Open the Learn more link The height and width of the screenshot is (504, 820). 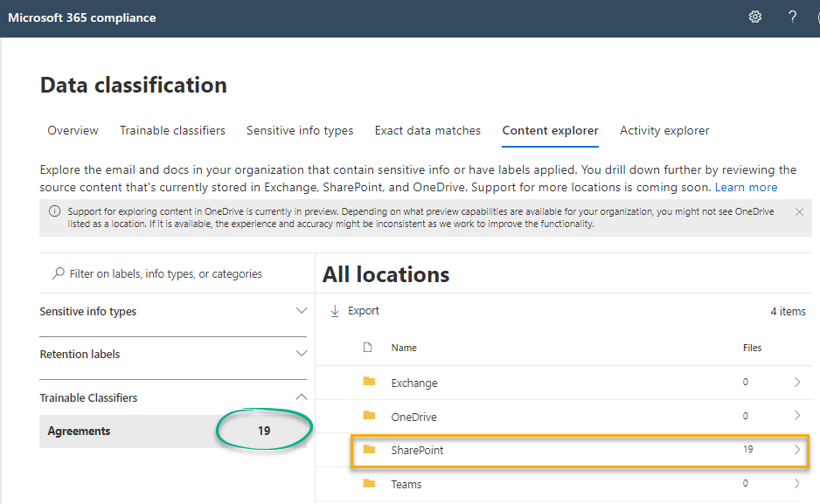click(746, 186)
